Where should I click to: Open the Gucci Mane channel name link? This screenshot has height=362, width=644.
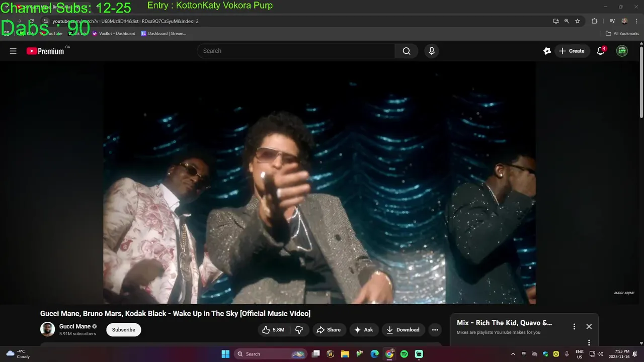pyautogui.click(x=75, y=326)
